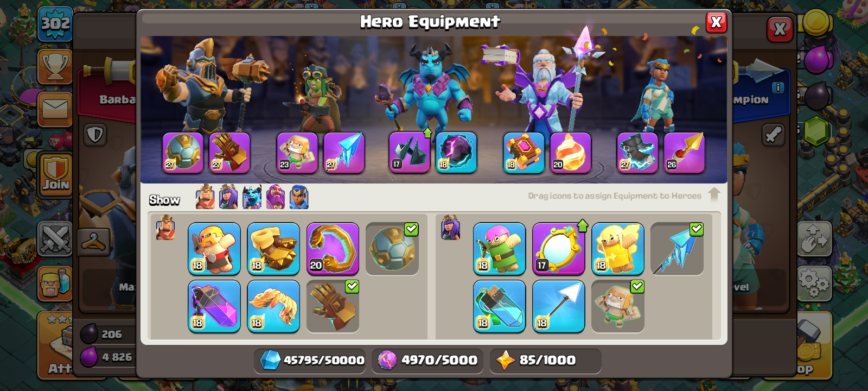Toggle Minion Prince filter in Show row
This screenshot has width=868, height=391.
click(252, 197)
